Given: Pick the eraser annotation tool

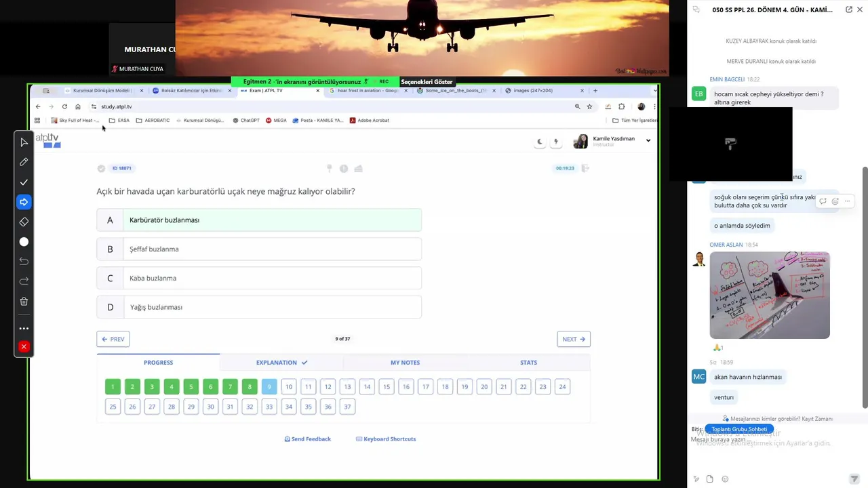Looking at the screenshot, I should pyautogui.click(x=24, y=222).
